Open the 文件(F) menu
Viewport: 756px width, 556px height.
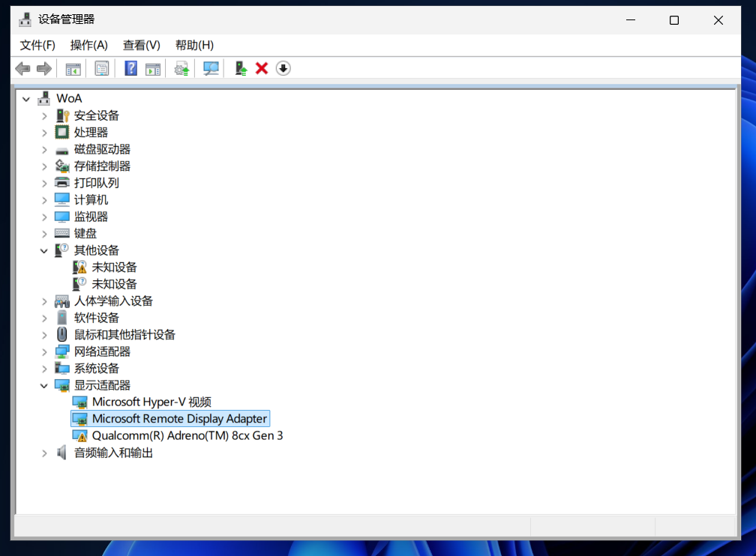pyautogui.click(x=37, y=45)
